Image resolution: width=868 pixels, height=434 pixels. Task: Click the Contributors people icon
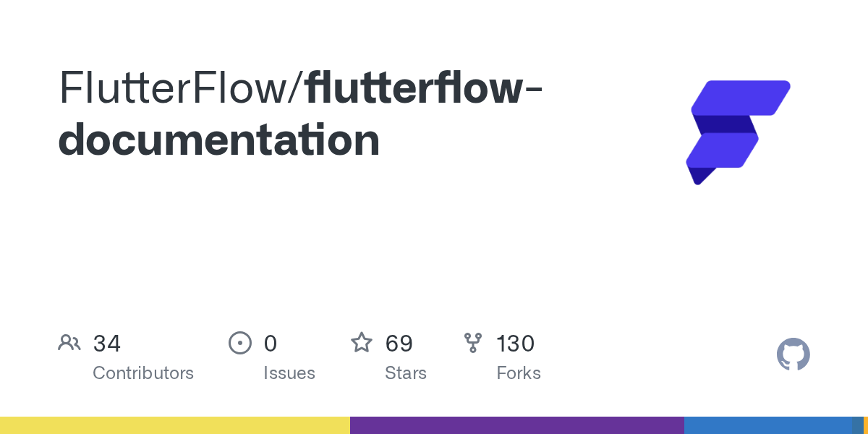tap(69, 343)
